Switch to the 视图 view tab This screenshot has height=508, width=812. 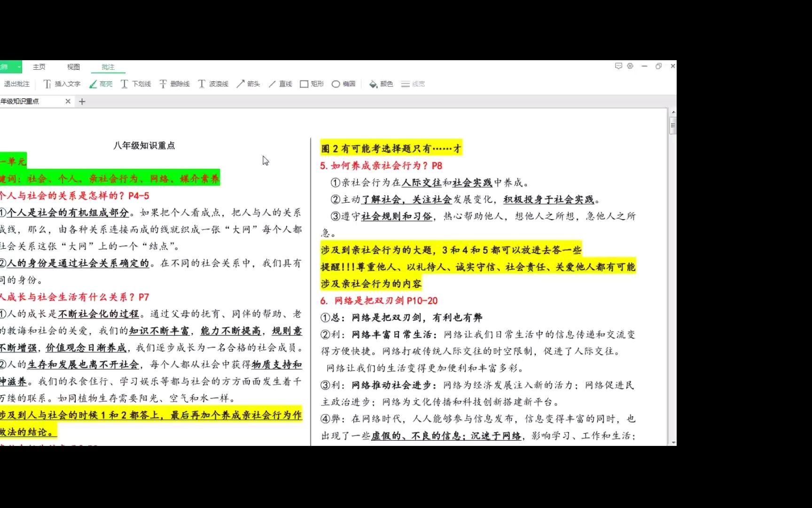point(73,67)
